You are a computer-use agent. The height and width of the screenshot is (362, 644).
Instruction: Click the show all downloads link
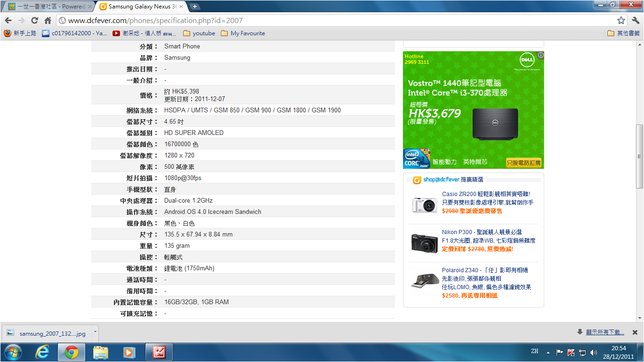click(x=605, y=332)
